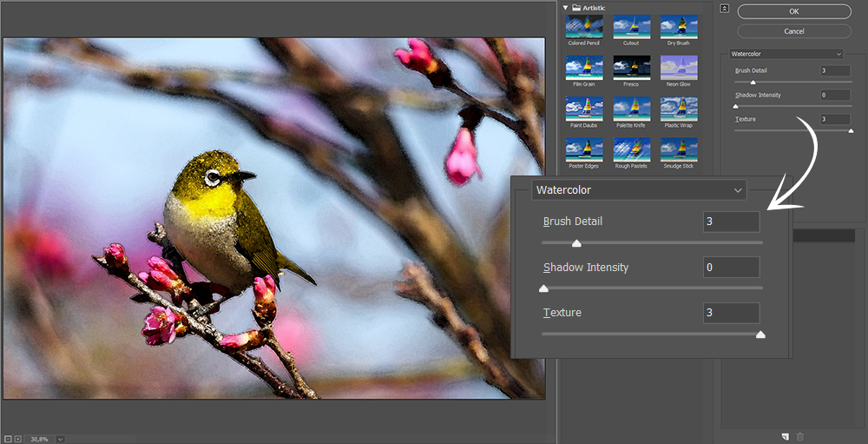Screen dimensions: 868x444
Task: Click the bird preview image
Action: tap(274, 218)
